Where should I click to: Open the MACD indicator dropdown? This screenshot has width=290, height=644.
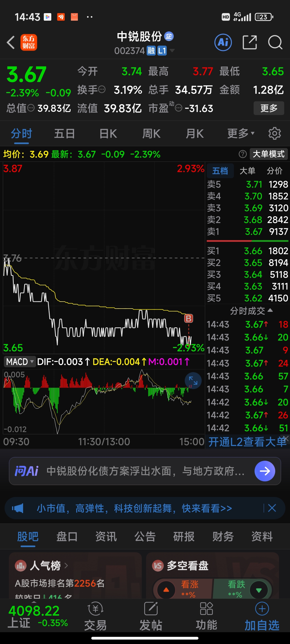(20, 362)
